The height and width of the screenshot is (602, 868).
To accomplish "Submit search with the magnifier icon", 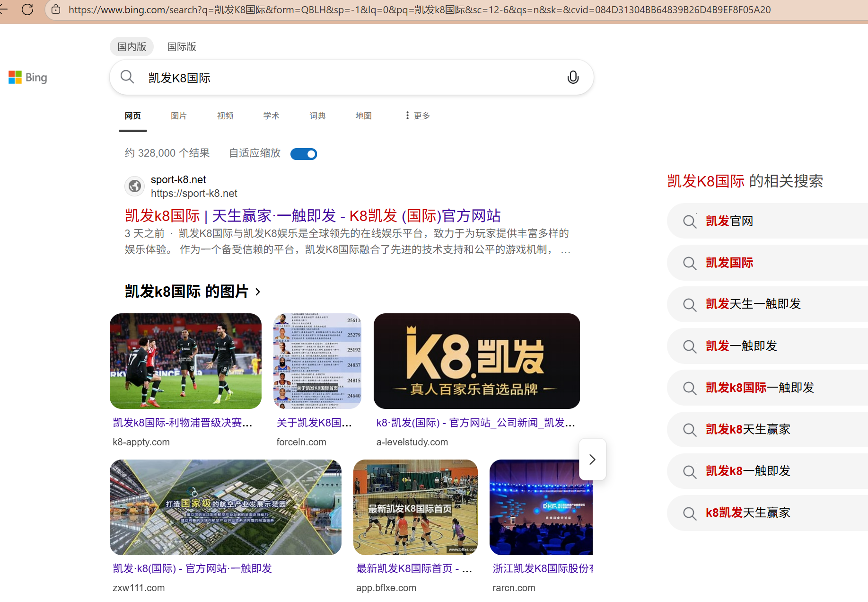I will pyautogui.click(x=127, y=77).
